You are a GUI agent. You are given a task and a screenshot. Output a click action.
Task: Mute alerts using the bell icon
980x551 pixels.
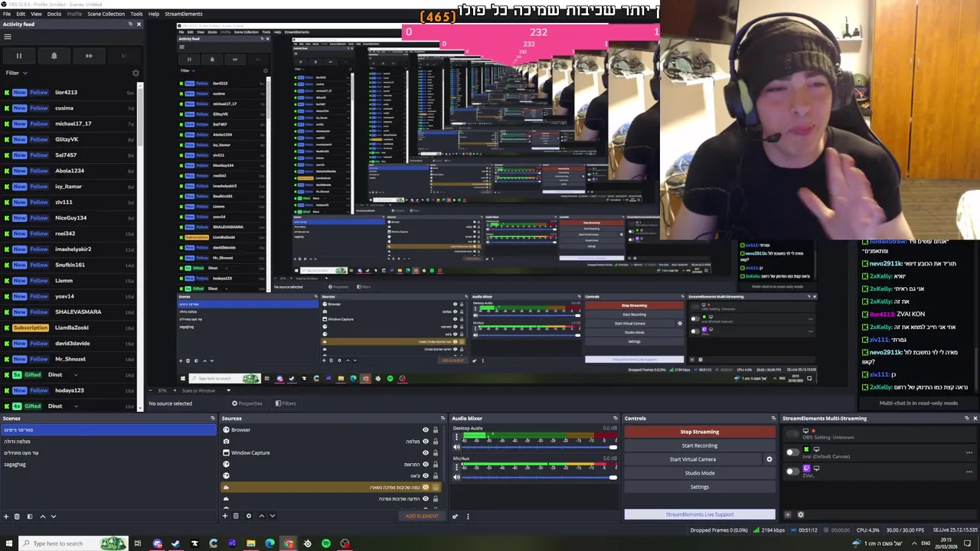tap(54, 56)
